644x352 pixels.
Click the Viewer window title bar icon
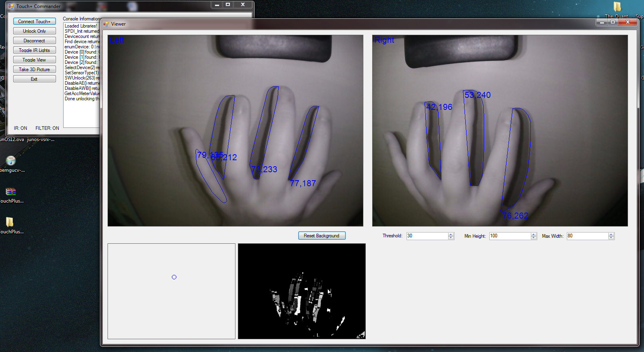click(106, 24)
